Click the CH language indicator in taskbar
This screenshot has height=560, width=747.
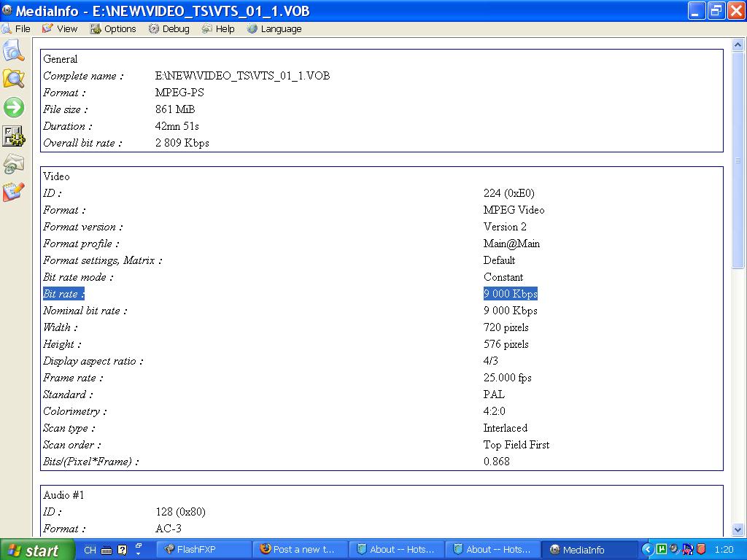click(x=90, y=550)
